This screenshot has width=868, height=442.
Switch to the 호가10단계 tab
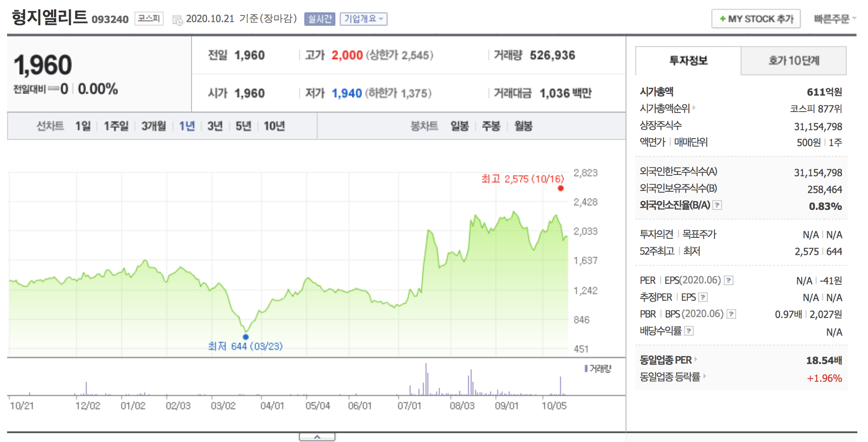tap(794, 61)
